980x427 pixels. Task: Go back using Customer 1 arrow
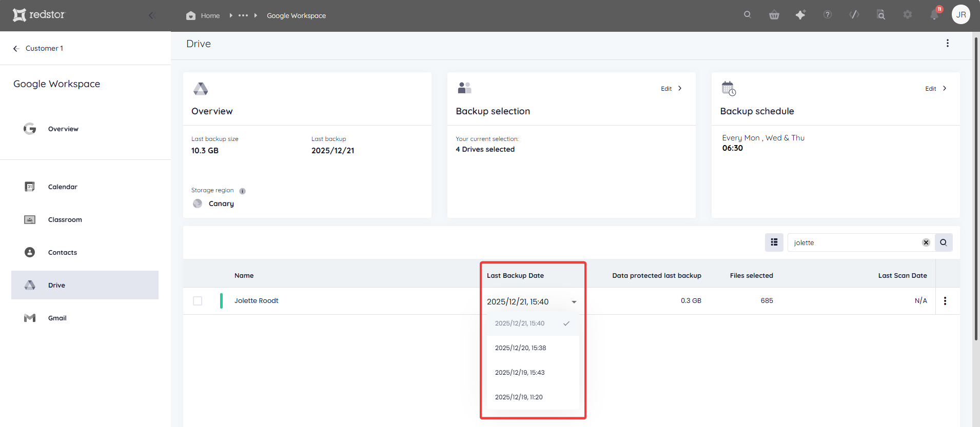16,49
